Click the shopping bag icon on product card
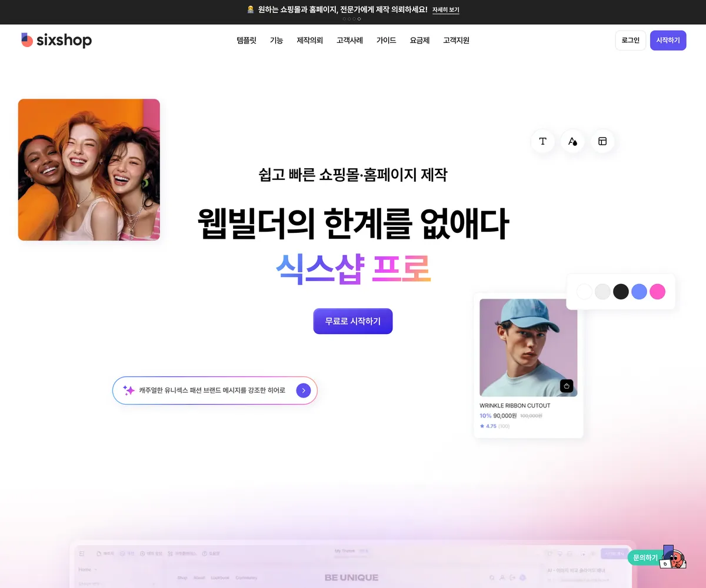706x588 pixels. point(567,386)
